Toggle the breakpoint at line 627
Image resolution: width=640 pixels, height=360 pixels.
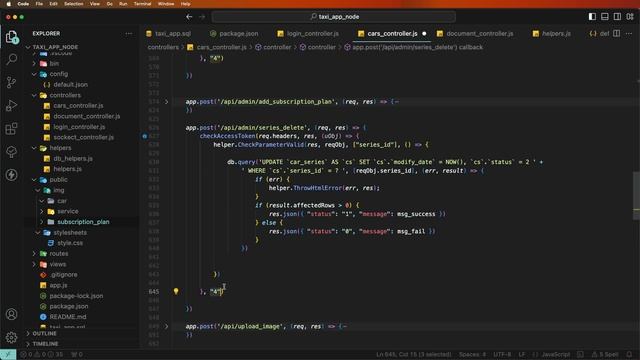click(x=144, y=136)
